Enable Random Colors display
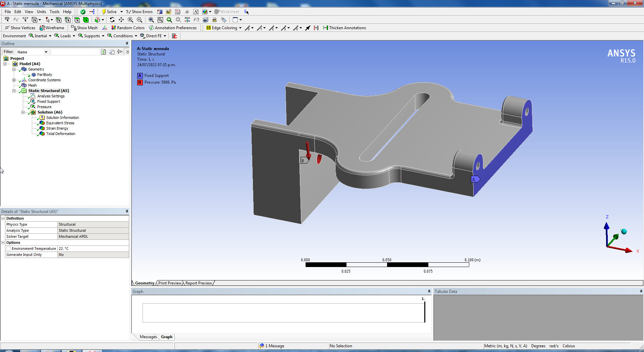The image size is (644, 352). tap(128, 28)
